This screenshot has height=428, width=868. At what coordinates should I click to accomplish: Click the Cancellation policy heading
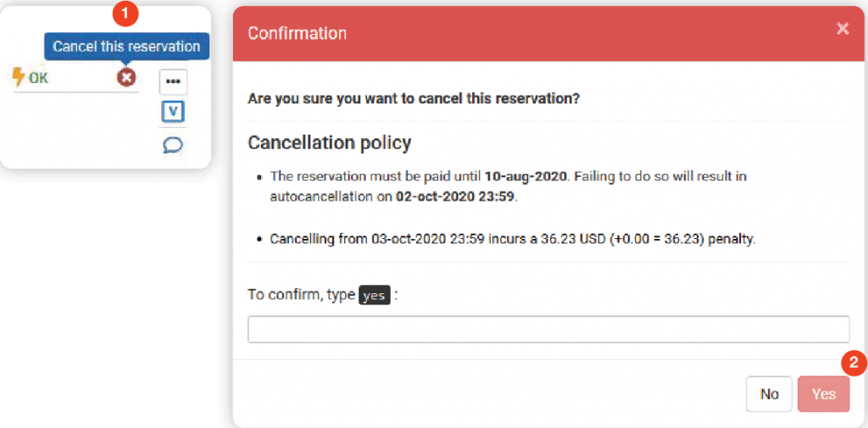pyautogui.click(x=329, y=142)
